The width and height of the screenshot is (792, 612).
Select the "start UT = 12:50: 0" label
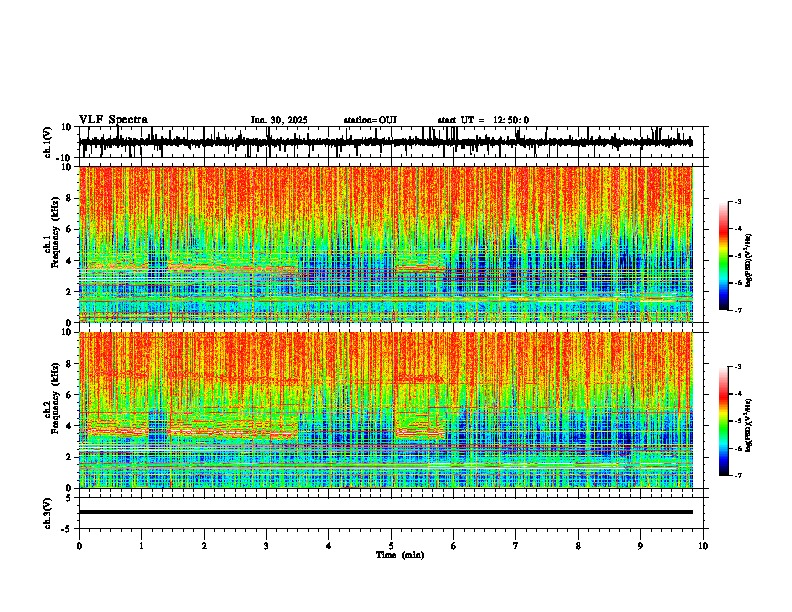click(483, 120)
